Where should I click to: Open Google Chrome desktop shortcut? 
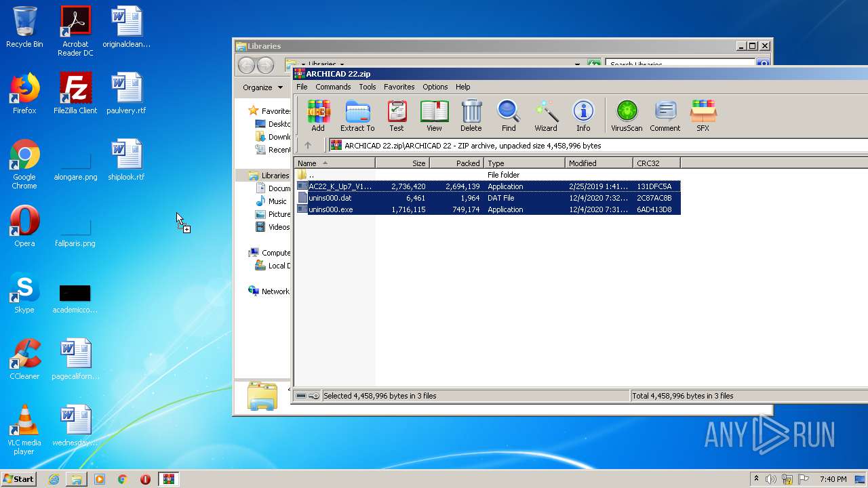(x=24, y=164)
